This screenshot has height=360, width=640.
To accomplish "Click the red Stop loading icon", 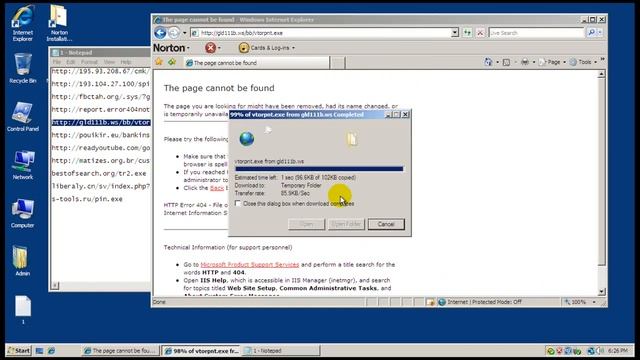I will (480, 33).
